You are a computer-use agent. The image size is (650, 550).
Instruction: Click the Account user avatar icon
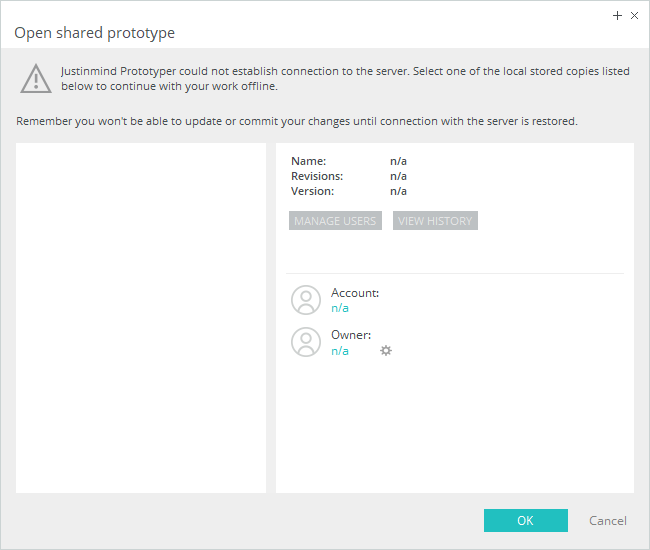[306, 300]
